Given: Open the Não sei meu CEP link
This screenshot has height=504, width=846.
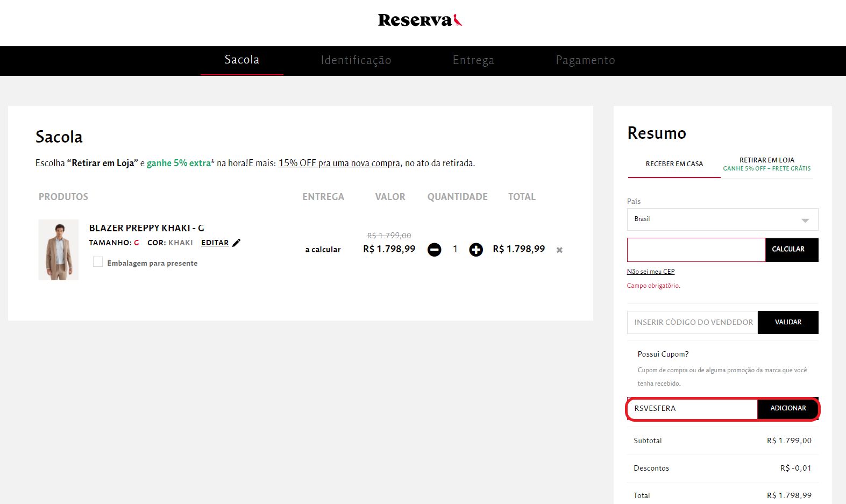Looking at the screenshot, I should [651, 272].
